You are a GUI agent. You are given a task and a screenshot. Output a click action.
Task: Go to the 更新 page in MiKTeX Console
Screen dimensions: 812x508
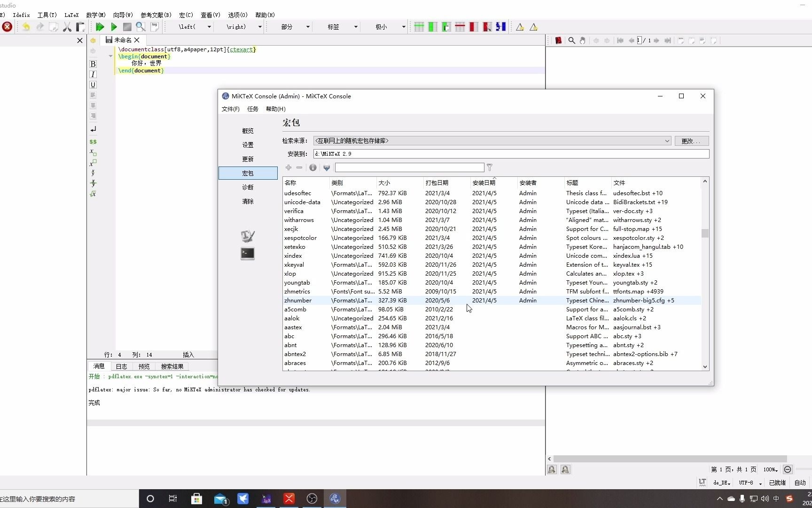pos(248,159)
